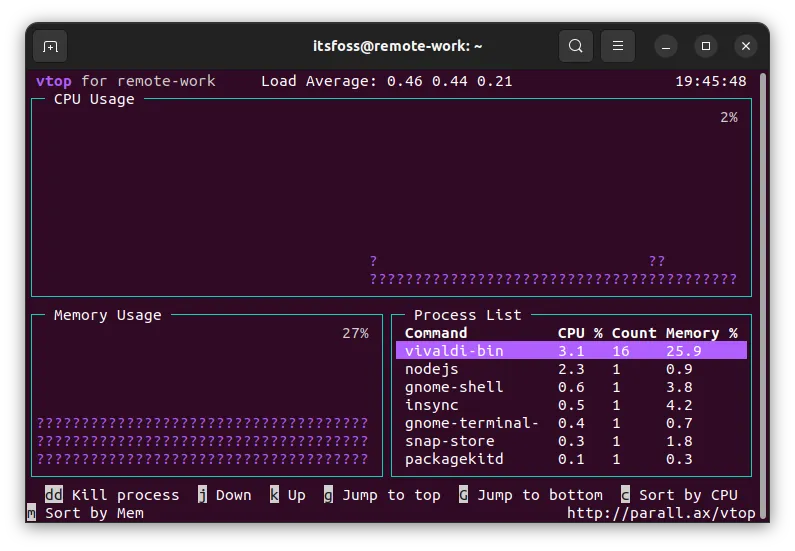
Task: Click the 'c Sort by CPU' shortcut
Action: [679, 495]
